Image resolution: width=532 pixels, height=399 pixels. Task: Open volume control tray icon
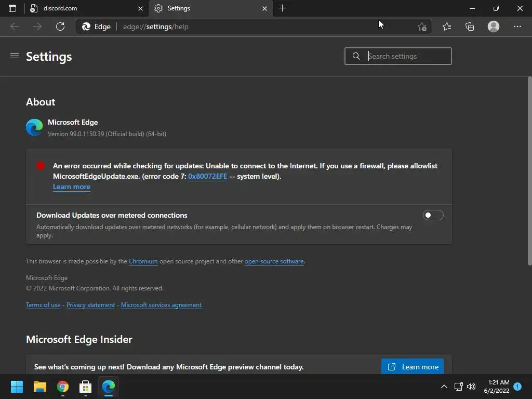pos(471,387)
